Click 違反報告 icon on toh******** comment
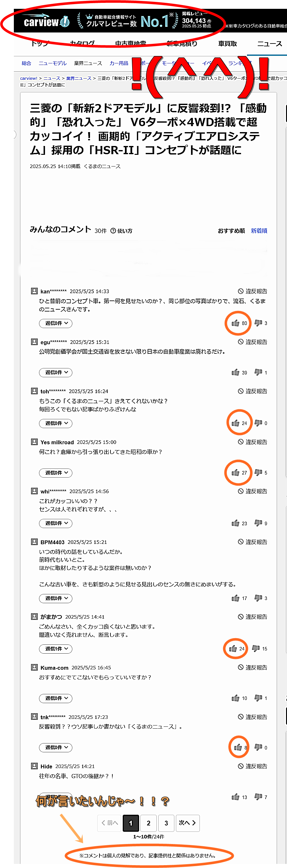Image resolution: width=287 pixels, height=868 pixels. [240, 391]
